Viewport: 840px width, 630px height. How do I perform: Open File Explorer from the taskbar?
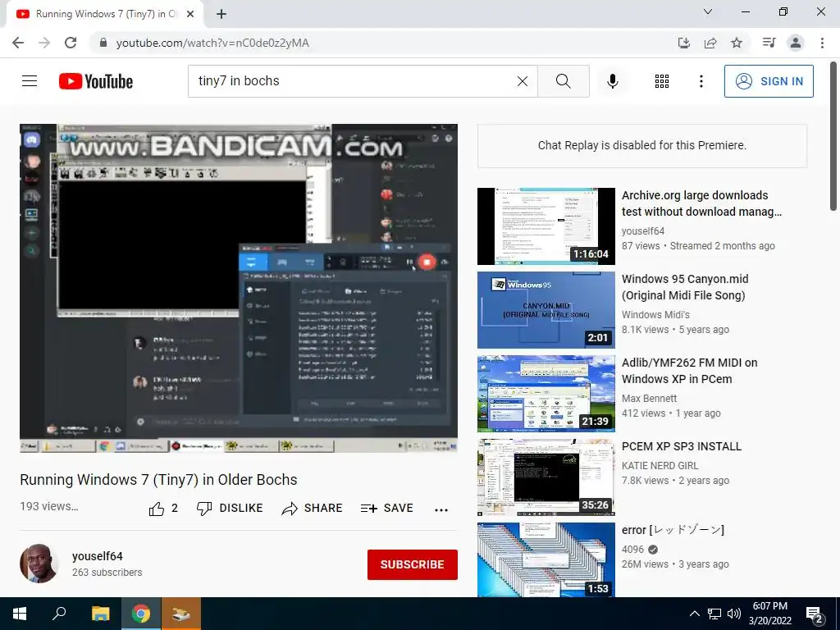click(x=100, y=614)
